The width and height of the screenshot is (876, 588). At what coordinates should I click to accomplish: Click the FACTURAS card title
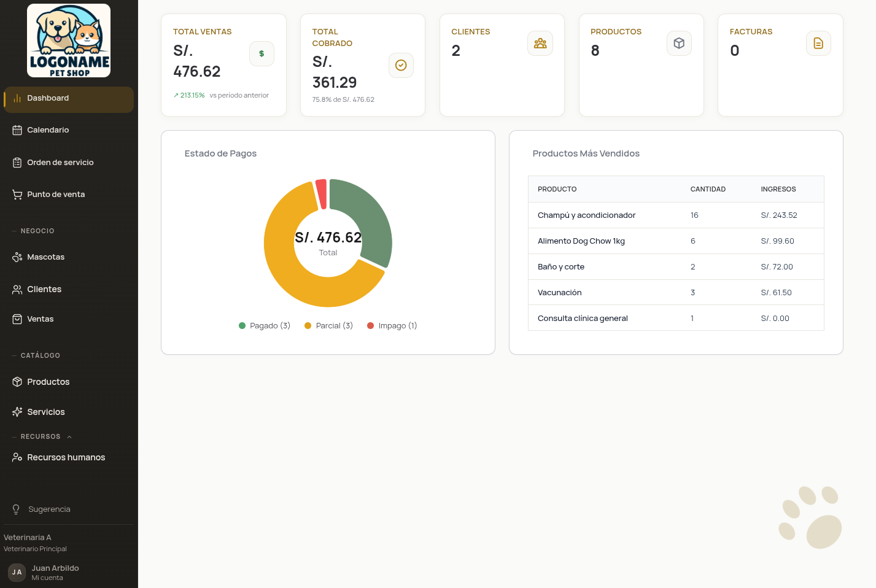point(751,32)
